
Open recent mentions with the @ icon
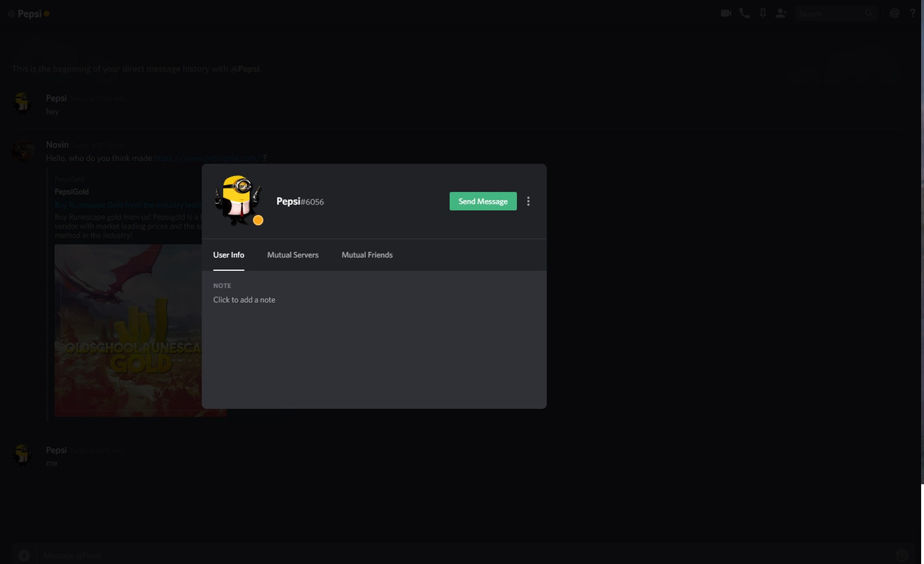(894, 13)
